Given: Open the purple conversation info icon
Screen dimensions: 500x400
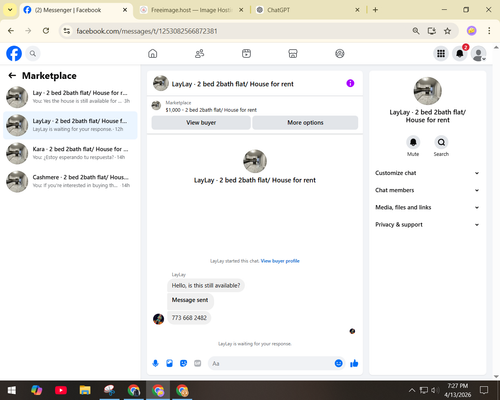Looking at the screenshot, I should (x=350, y=83).
